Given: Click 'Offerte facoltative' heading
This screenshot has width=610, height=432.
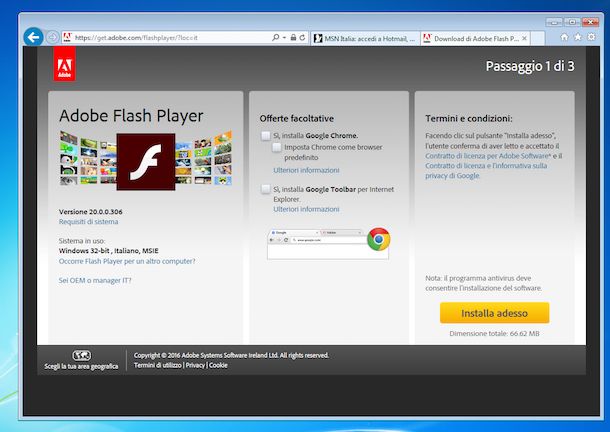Looking at the screenshot, I should coord(296,118).
